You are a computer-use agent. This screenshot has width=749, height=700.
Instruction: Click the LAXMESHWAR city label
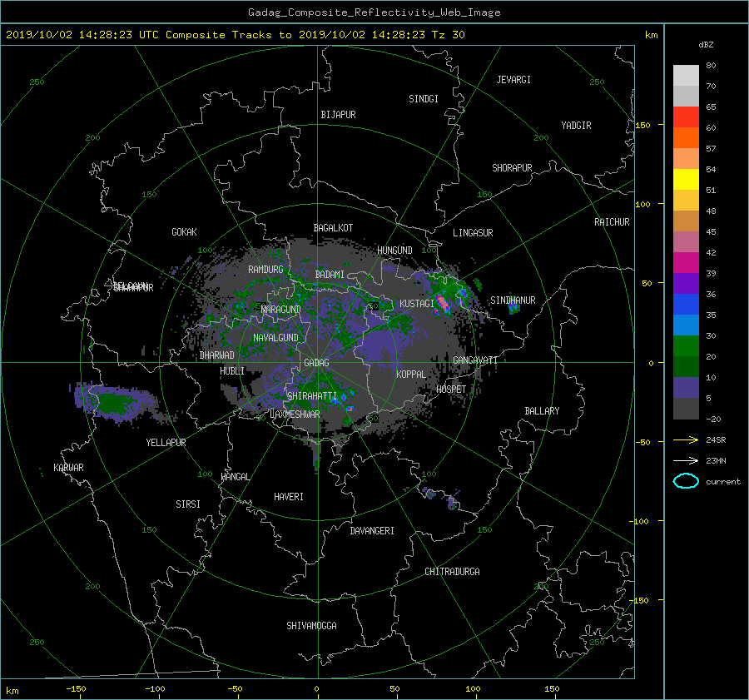coord(295,415)
